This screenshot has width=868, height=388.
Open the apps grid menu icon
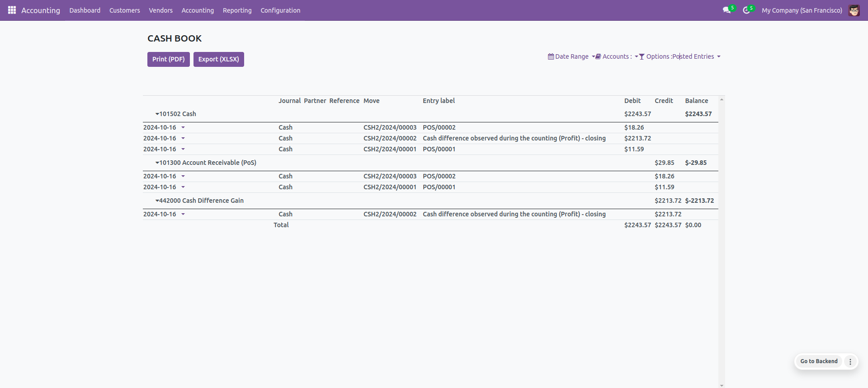point(12,10)
